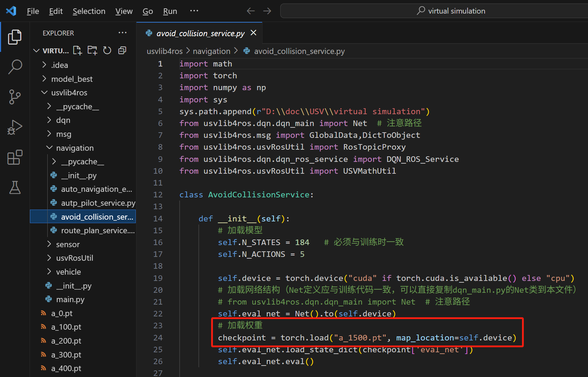
Task: Click the navigation breadcrumb segment
Action: click(211, 51)
